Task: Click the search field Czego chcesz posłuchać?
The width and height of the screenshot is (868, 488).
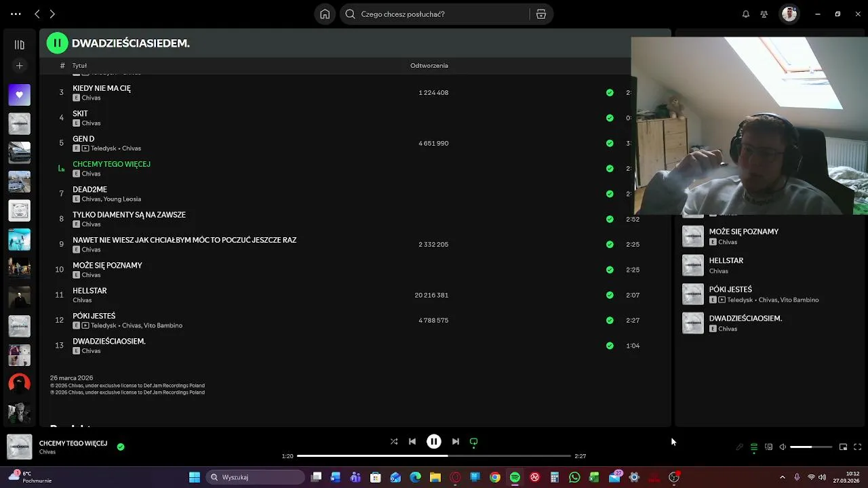Action: pos(434,14)
